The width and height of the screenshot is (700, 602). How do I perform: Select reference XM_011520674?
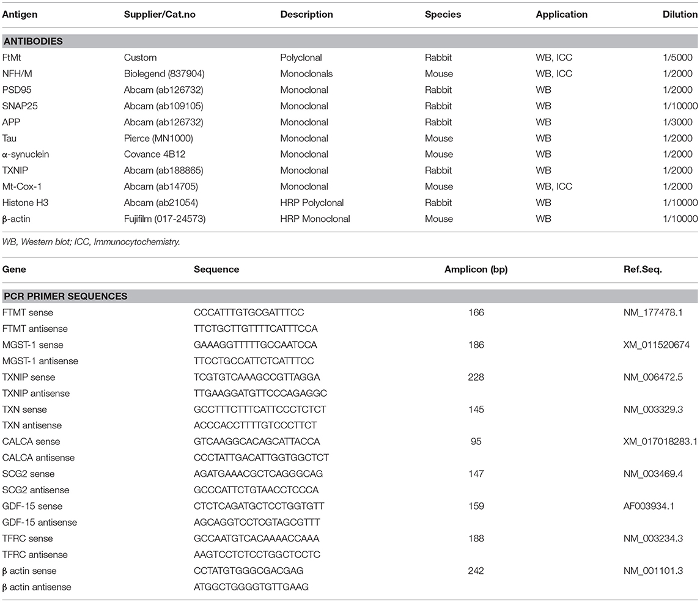[656, 345]
